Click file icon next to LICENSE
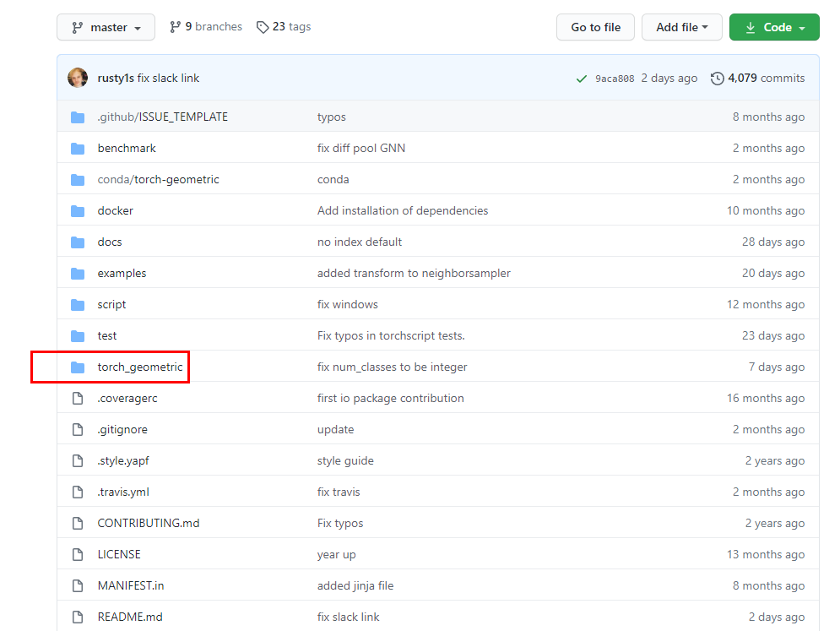Screen dimensions: 840x631 pos(78,555)
